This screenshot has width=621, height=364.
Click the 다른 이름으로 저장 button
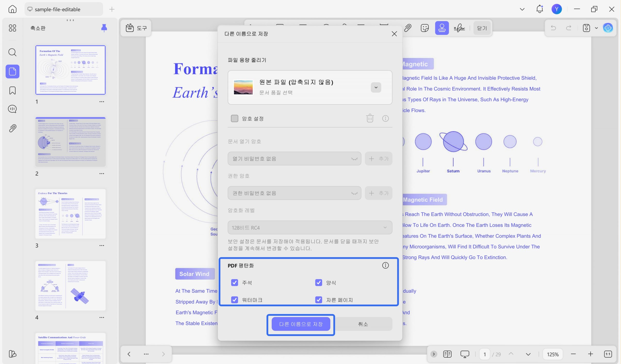(301, 324)
